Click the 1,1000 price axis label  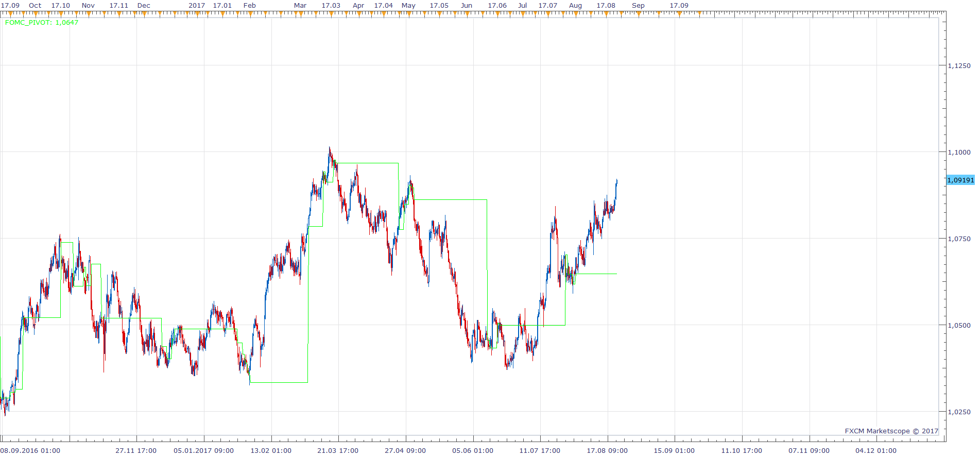(x=959, y=152)
